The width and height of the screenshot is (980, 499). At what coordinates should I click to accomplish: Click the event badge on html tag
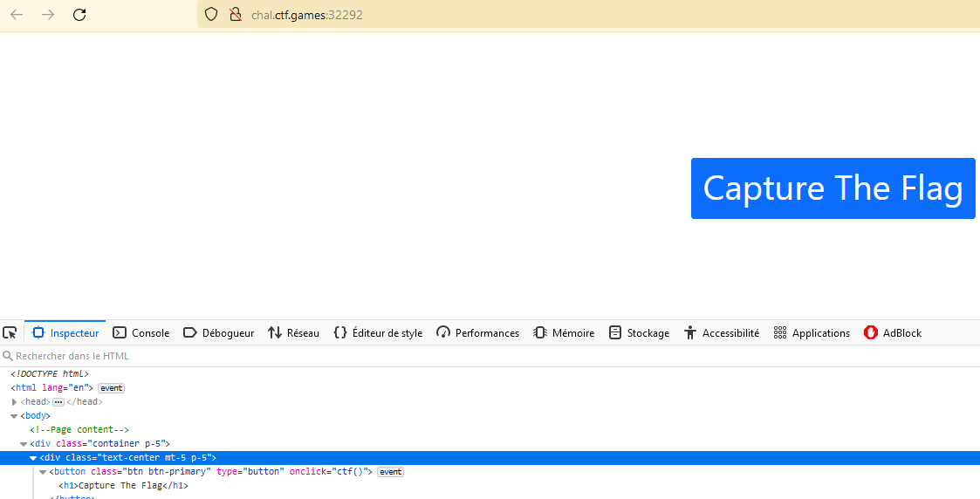[x=111, y=388]
